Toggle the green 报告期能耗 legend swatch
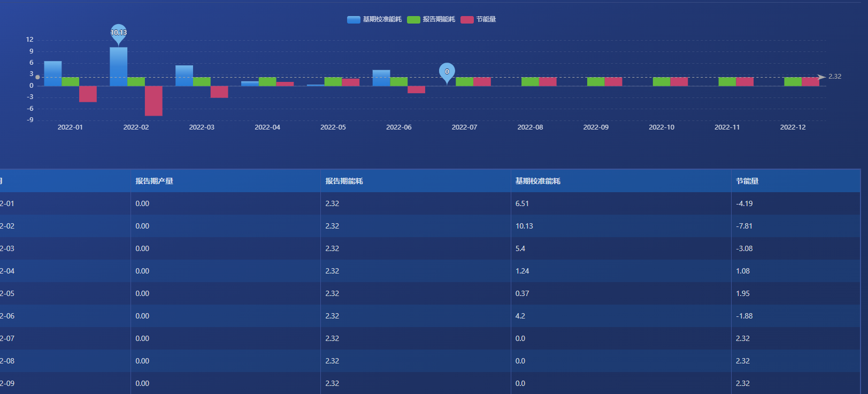The image size is (868, 394). tap(413, 20)
